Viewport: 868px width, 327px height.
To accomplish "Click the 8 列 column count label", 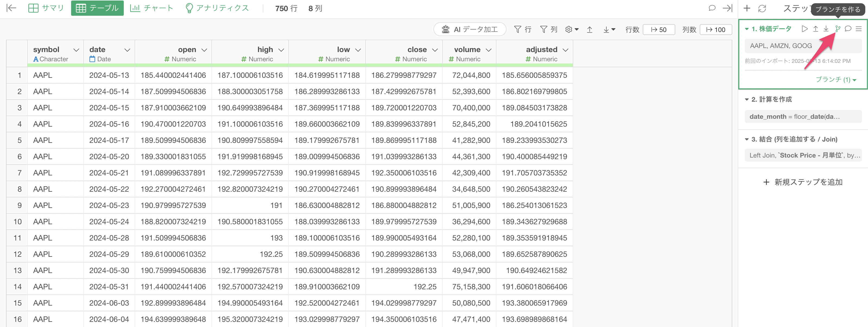I will (x=315, y=8).
